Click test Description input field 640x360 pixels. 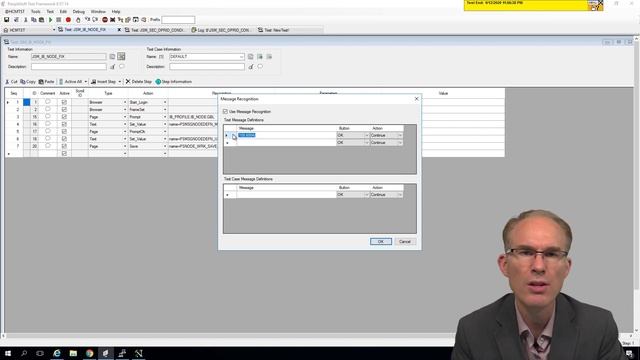(69, 67)
